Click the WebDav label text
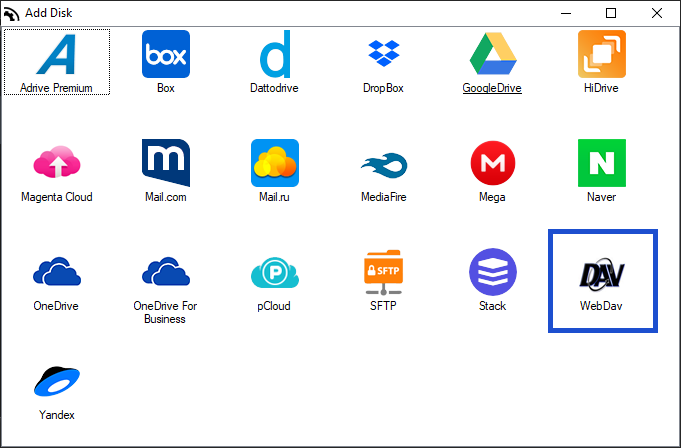The height and width of the screenshot is (448, 681). point(601,306)
